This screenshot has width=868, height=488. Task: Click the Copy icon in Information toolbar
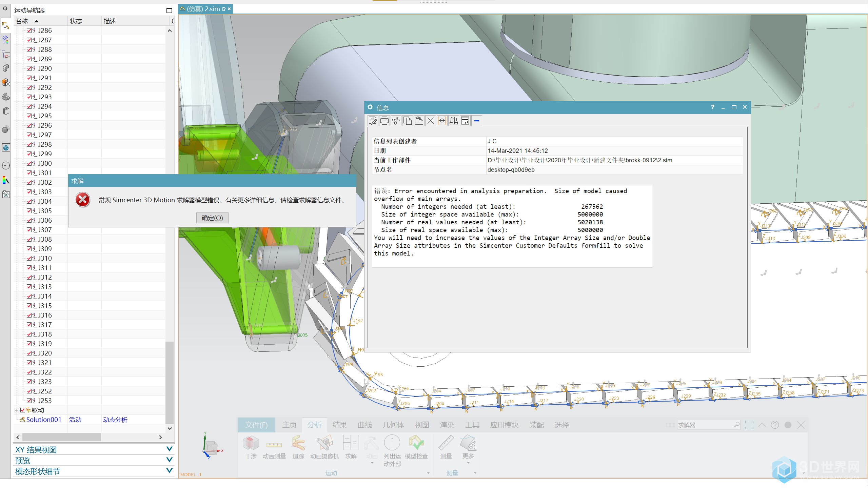(x=407, y=121)
